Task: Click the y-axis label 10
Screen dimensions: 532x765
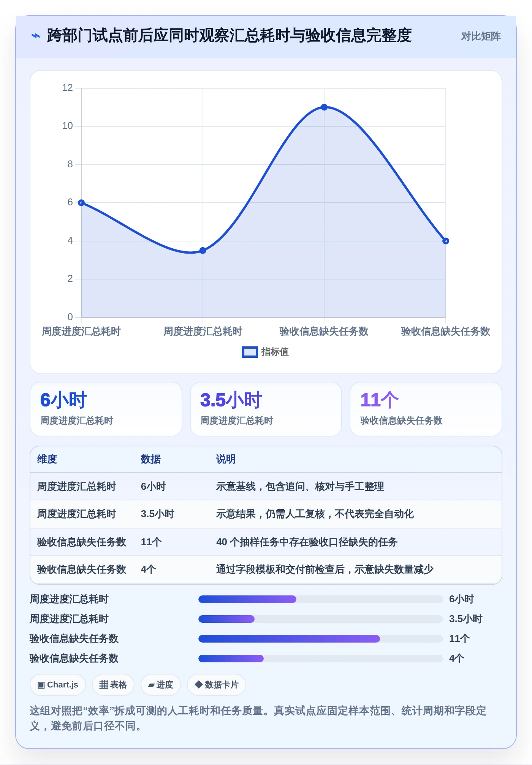Action: pos(67,126)
